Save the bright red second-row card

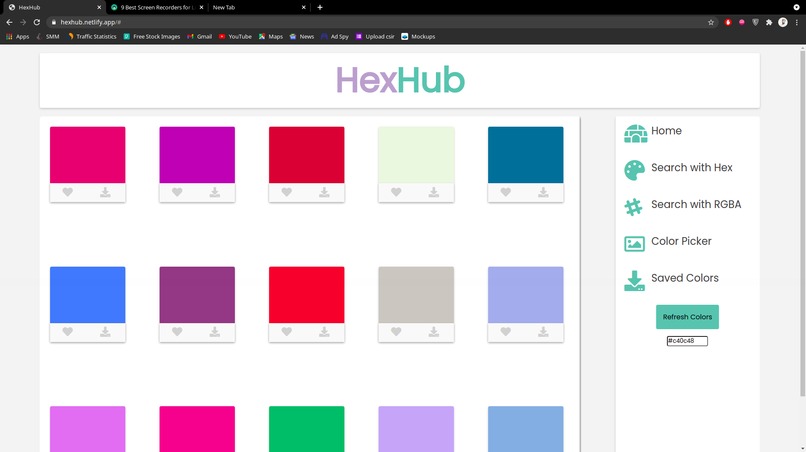(324, 332)
